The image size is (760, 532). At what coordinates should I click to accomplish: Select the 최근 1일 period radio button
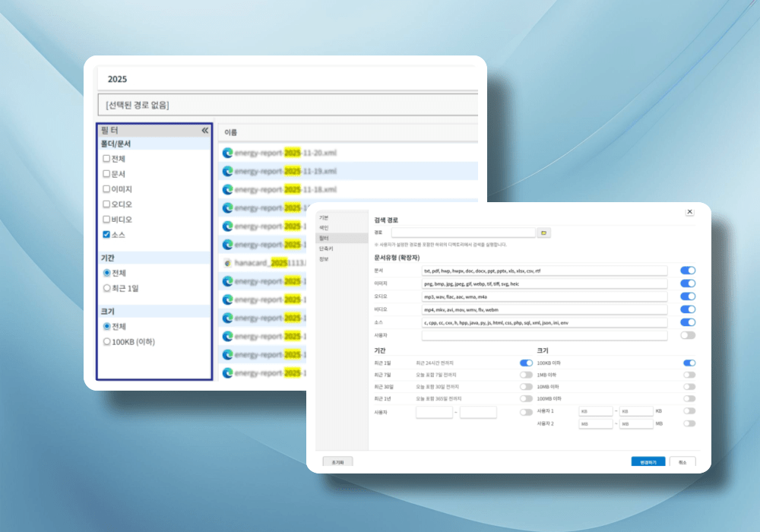coord(106,288)
